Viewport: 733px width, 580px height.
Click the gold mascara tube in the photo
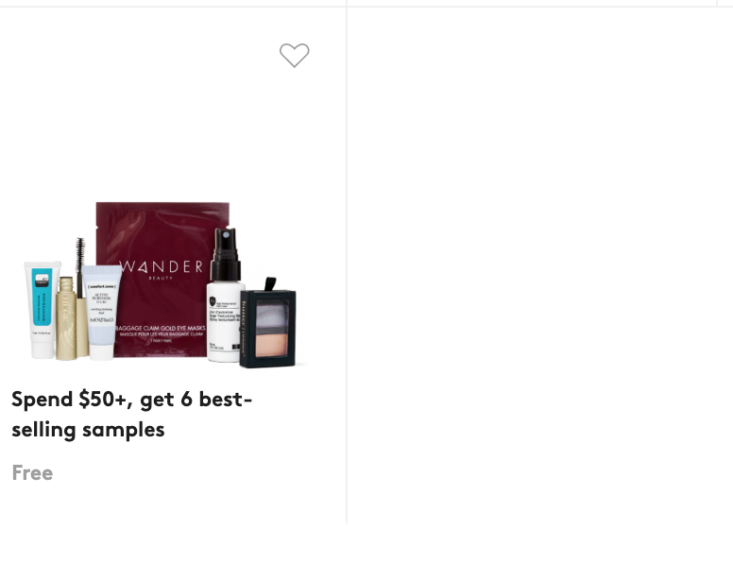(x=67, y=319)
